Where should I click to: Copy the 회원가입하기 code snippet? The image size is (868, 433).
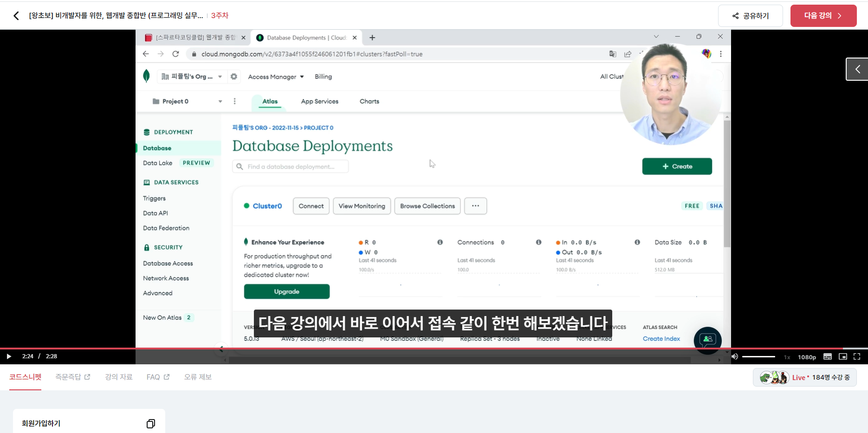tap(151, 424)
